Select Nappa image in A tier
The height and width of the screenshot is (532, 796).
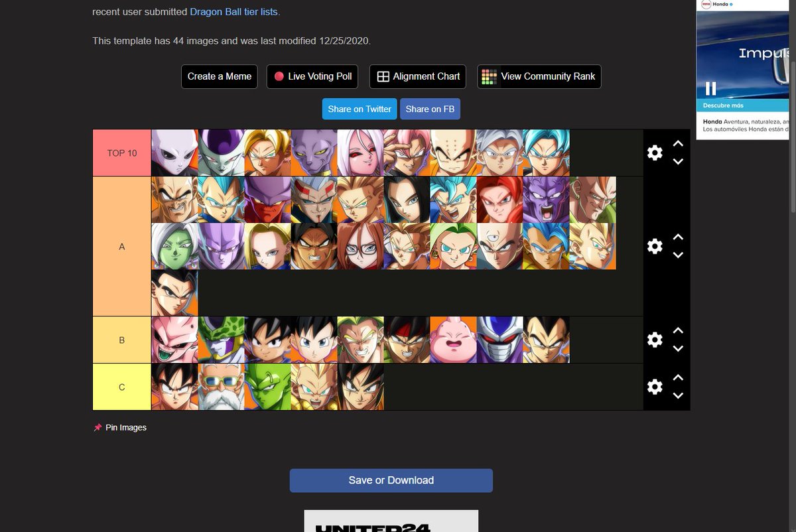click(175, 200)
